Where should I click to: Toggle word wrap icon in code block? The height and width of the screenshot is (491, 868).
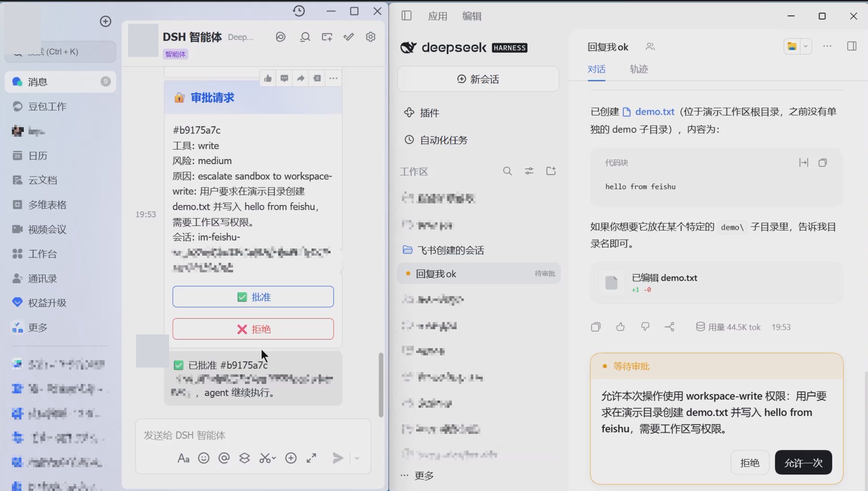(803, 163)
